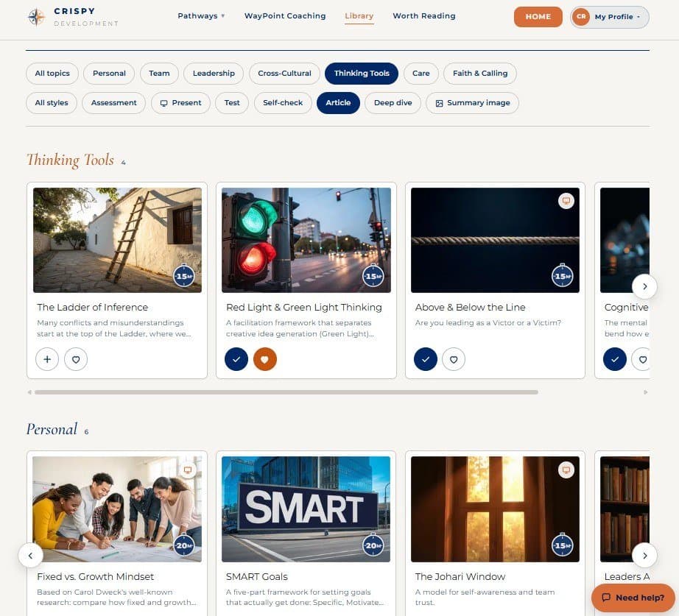Image resolution: width=679 pixels, height=616 pixels.
Task: Open Above & Below the Line title
Action: (471, 308)
